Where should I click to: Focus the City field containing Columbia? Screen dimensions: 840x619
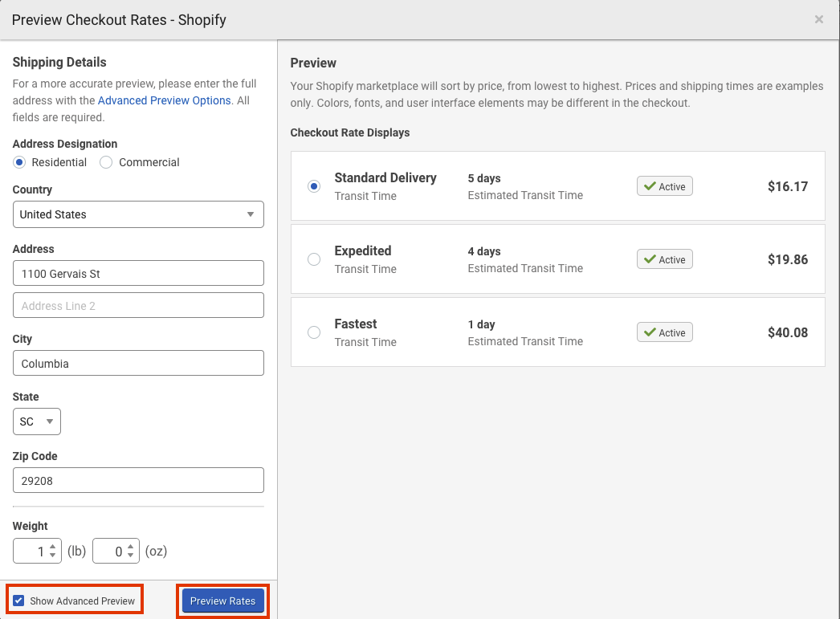click(138, 363)
